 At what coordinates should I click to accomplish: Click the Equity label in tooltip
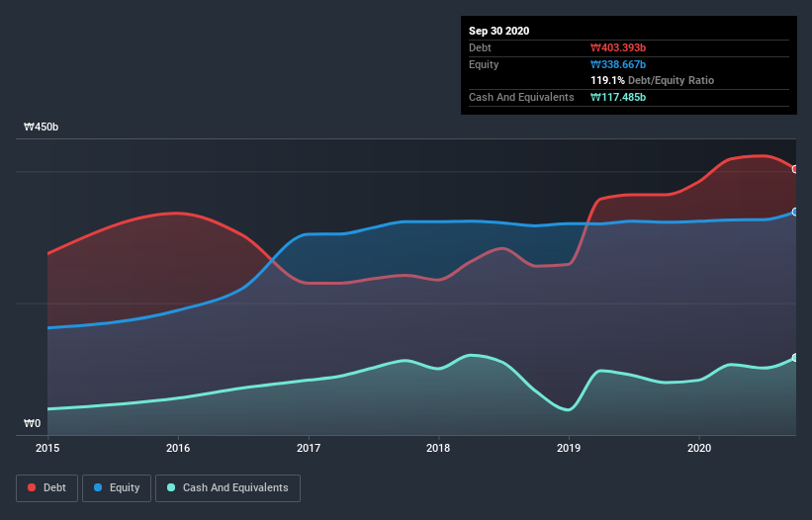[484, 64]
